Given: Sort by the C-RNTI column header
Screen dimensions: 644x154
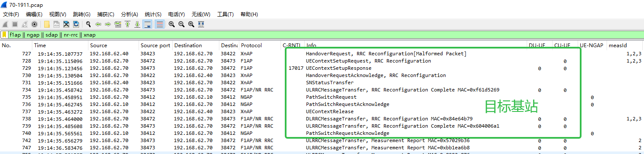Looking at the screenshot, I should [293, 46].
